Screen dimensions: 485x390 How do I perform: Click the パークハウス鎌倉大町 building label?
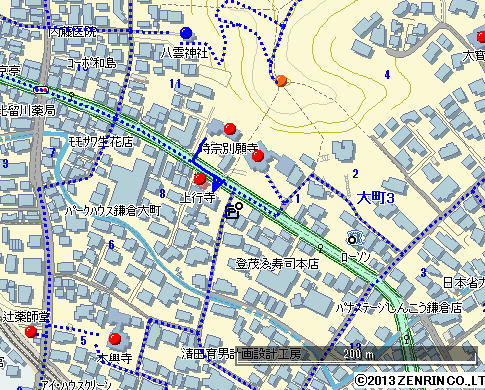click(x=113, y=211)
